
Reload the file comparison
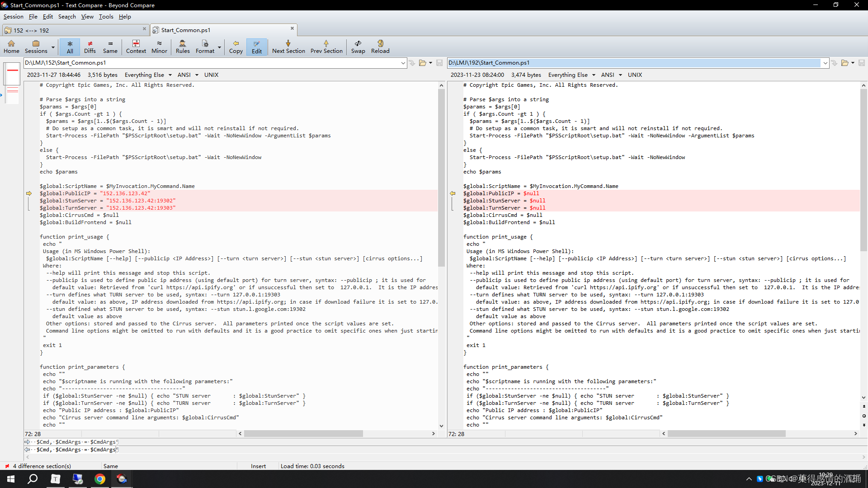(x=380, y=47)
